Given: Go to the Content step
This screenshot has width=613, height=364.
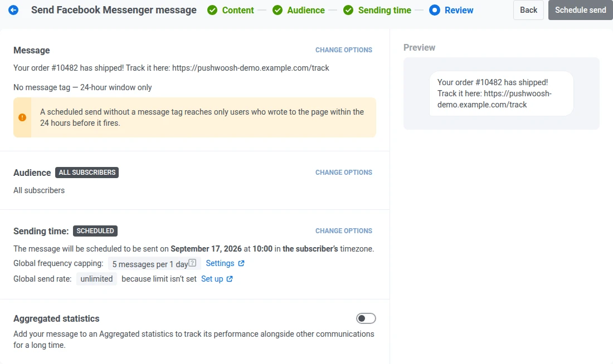Looking at the screenshot, I should point(238,10).
